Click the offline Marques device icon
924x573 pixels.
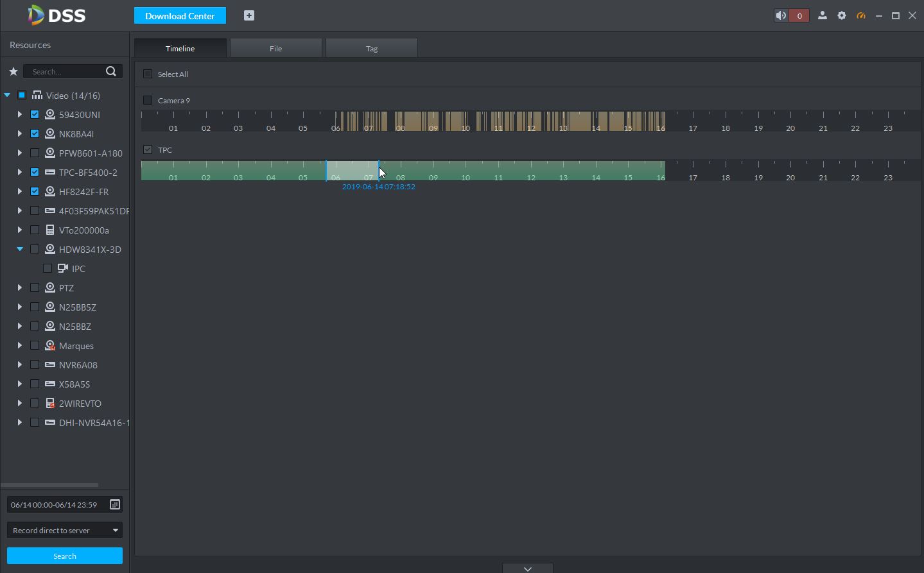[50, 345]
